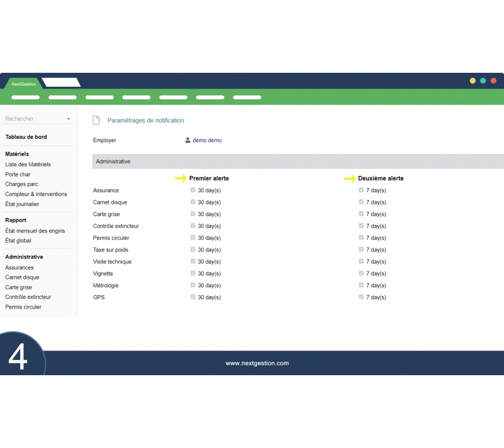Expand the Matériels sidebar section
Viewport: 504px width, 448px height.
(x=17, y=154)
